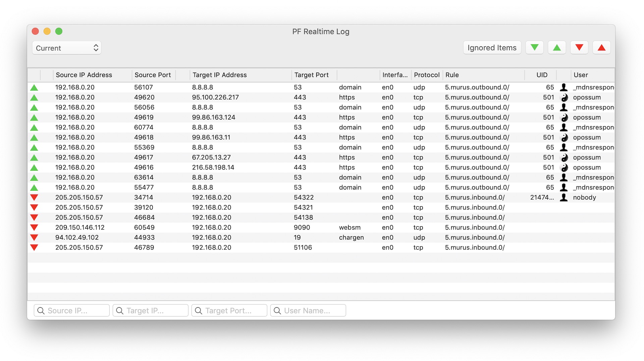The width and height of the screenshot is (644, 361).
Task: Click the green down-arrow filter button
Action: point(534,48)
